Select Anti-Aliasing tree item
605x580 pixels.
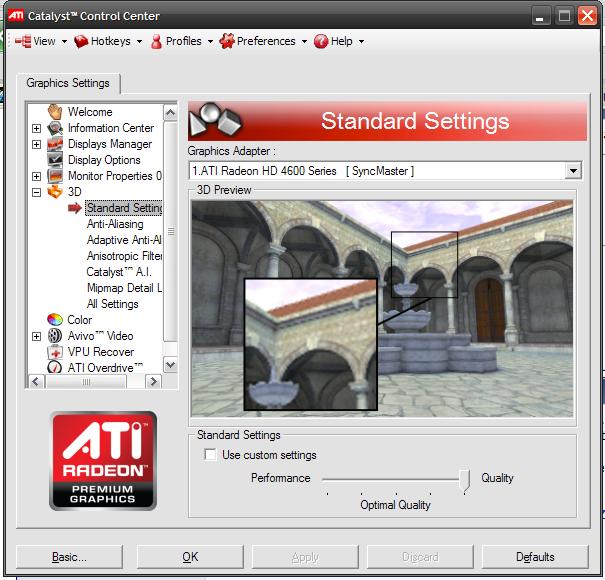pyautogui.click(x=115, y=224)
